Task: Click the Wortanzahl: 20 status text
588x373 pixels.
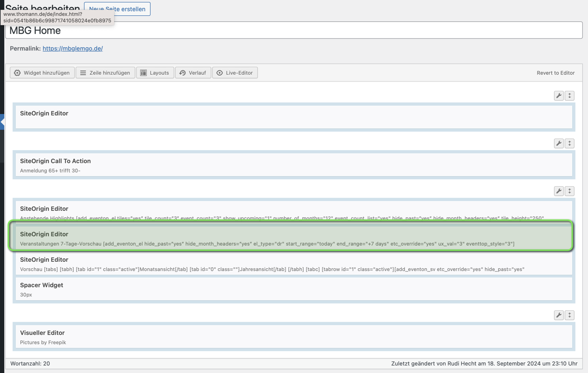Action: pyautogui.click(x=30, y=364)
